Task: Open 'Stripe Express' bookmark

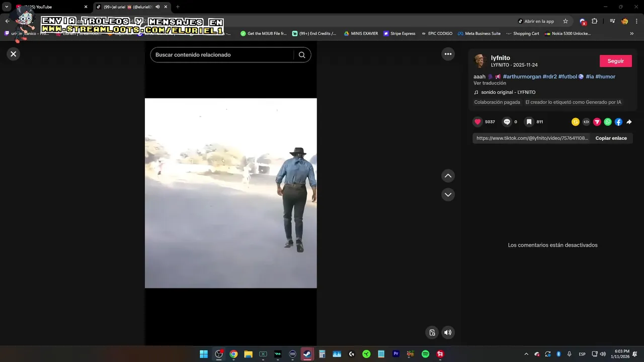Action: (x=399, y=34)
